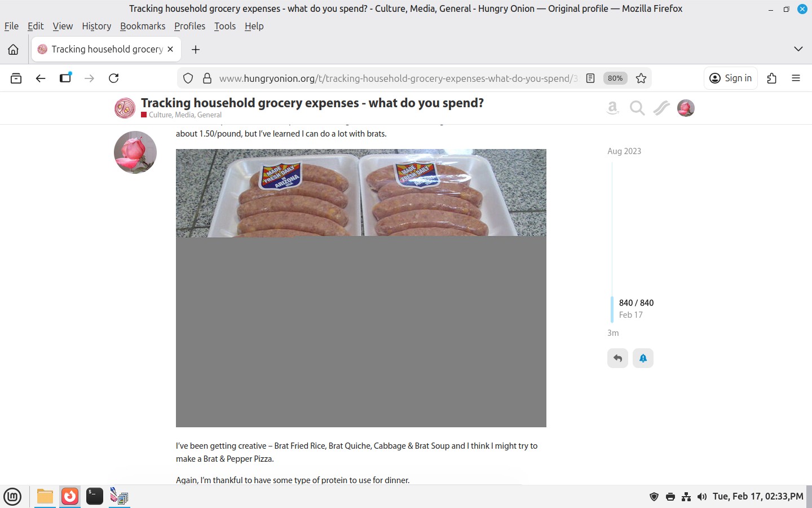Image resolution: width=812 pixels, height=508 pixels.
Task: Toggle reader view in address bar
Action: [590, 78]
